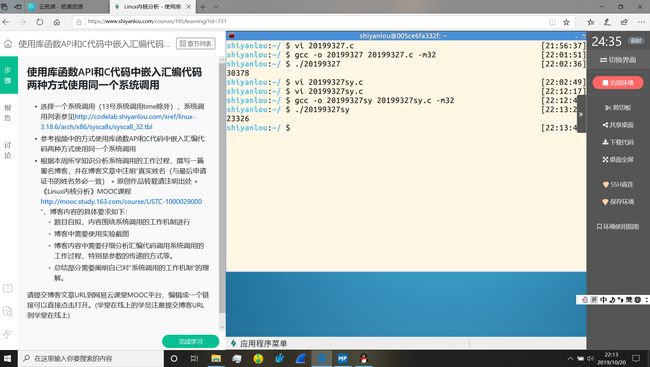The image size is (650, 367).
Task: Click the terminal prompt line
Action: (405, 128)
